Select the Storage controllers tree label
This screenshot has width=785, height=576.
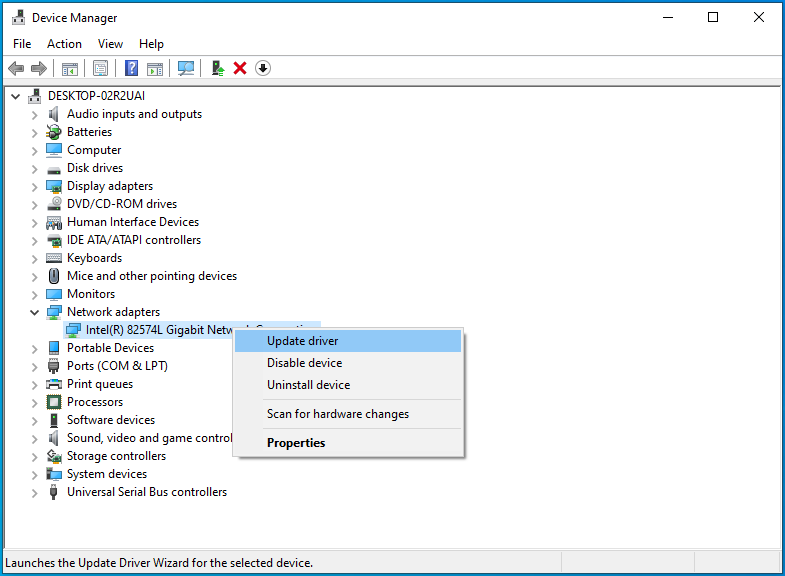click(117, 456)
